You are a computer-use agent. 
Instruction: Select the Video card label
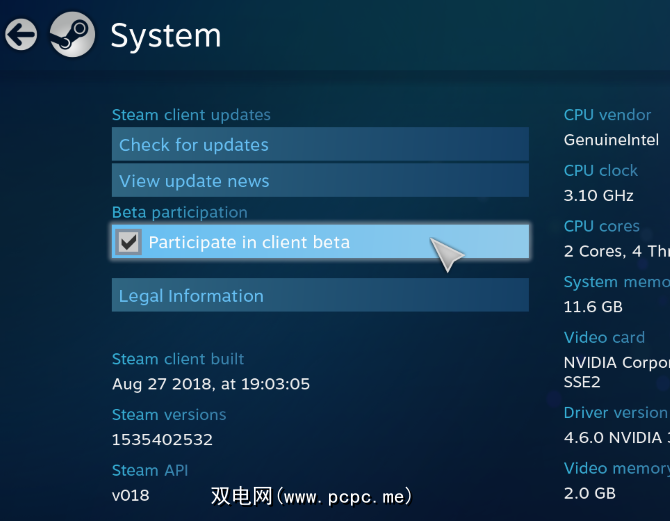click(604, 337)
